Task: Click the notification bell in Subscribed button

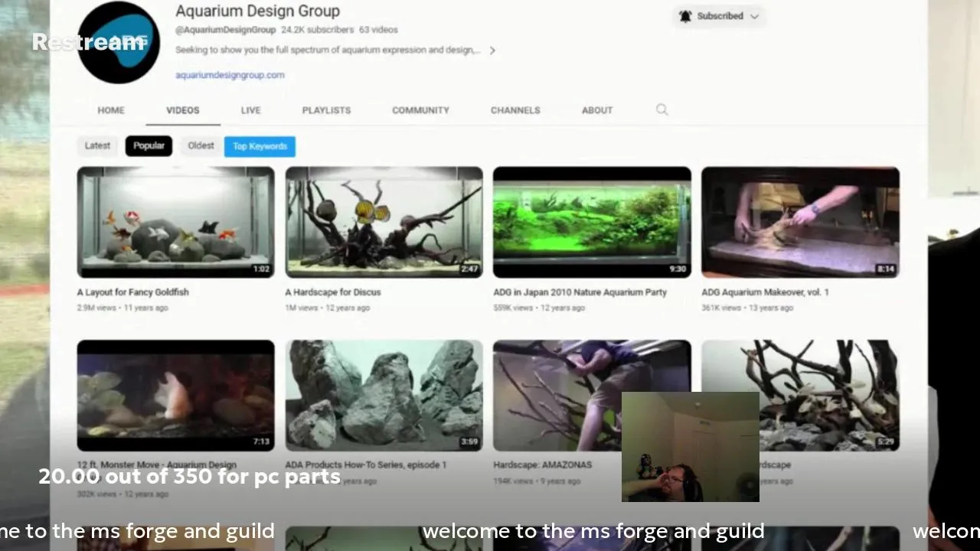Action: point(685,16)
